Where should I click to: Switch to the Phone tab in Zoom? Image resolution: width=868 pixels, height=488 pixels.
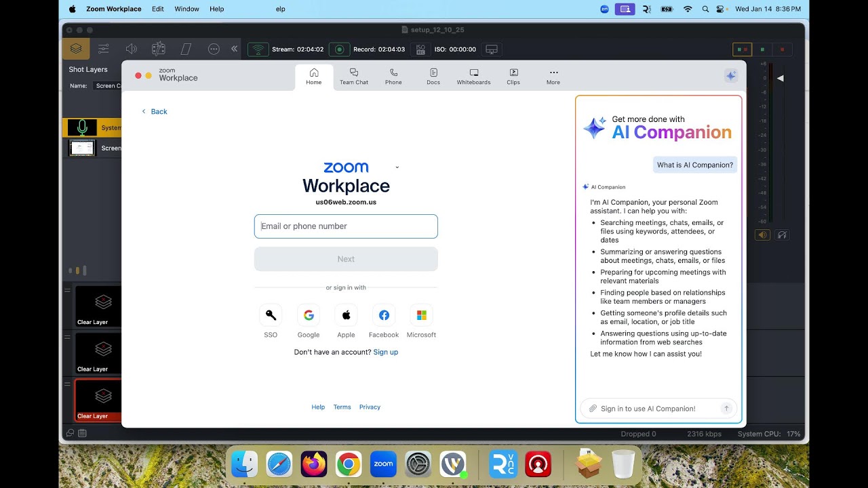click(393, 77)
